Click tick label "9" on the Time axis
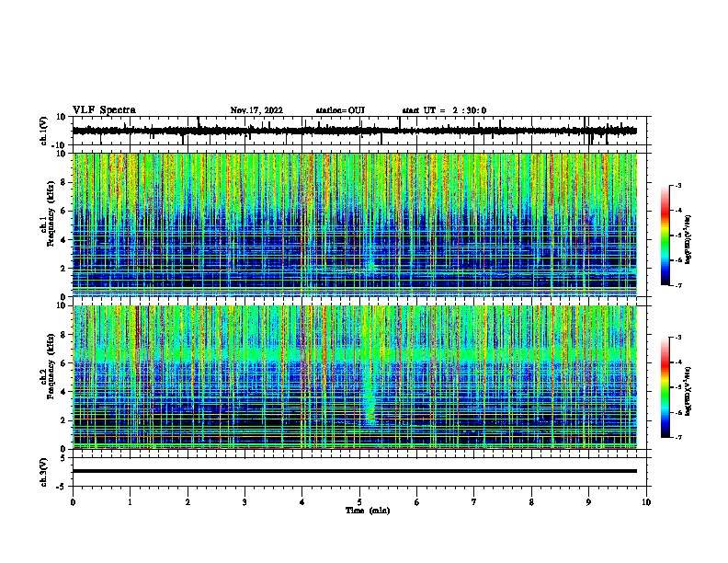The width and height of the screenshot is (728, 563). pyautogui.click(x=588, y=502)
